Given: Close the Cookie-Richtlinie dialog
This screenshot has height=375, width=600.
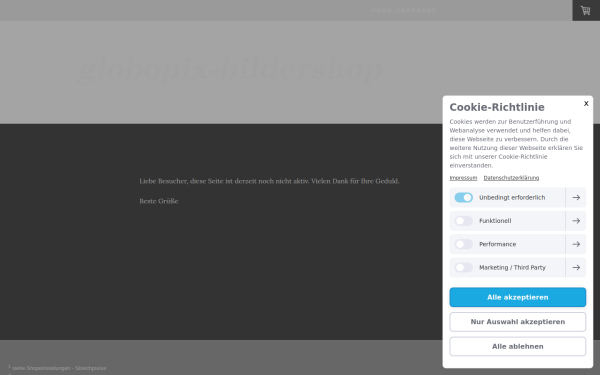Looking at the screenshot, I should coord(586,103).
